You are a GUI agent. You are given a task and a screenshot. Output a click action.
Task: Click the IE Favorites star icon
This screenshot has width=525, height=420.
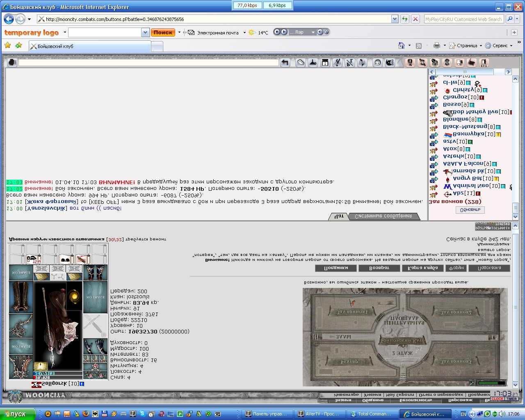coord(8,46)
